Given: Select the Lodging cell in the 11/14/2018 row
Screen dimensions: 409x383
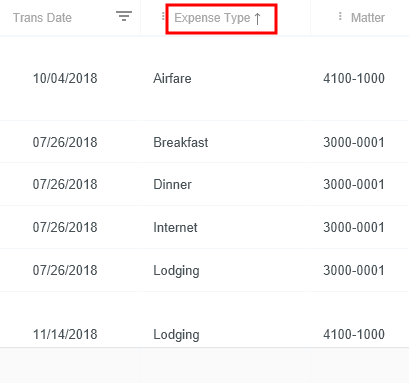Looking at the screenshot, I should point(176,335).
